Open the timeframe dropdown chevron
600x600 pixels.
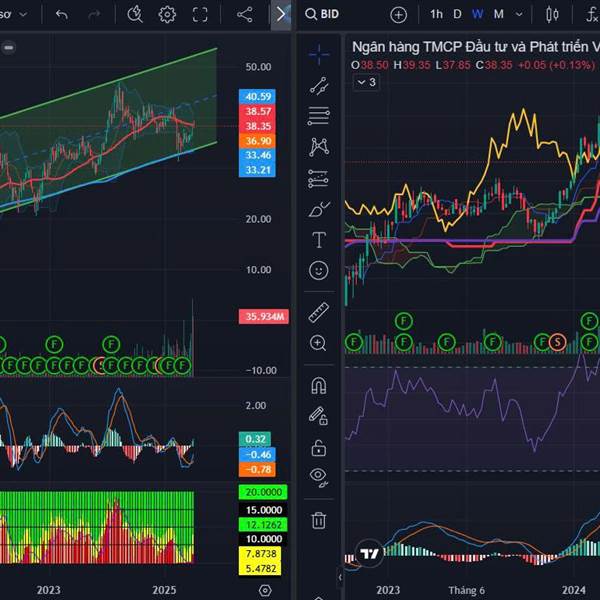(x=519, y=15)
